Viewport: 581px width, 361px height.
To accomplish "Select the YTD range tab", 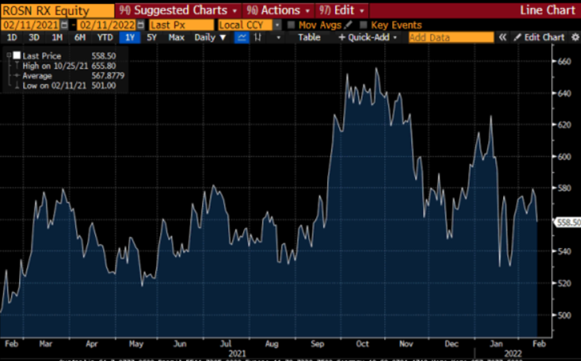I will tap(105, 37).
